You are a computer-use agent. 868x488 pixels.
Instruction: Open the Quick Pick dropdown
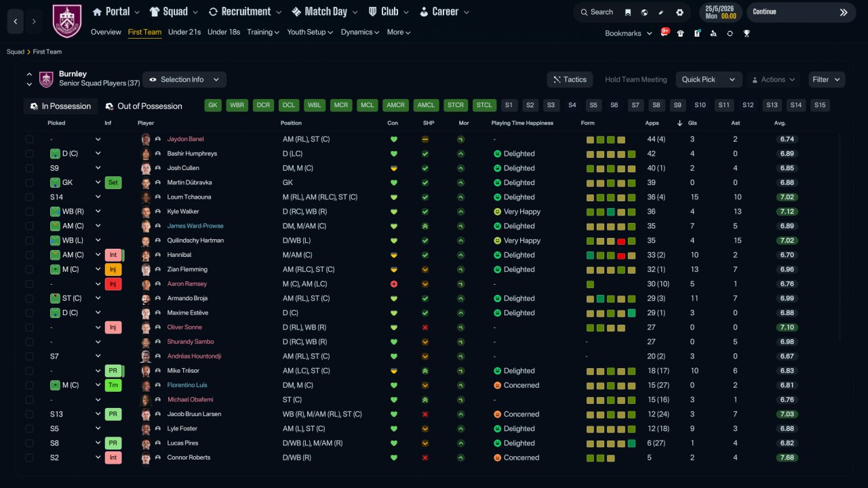click(709, 79)
